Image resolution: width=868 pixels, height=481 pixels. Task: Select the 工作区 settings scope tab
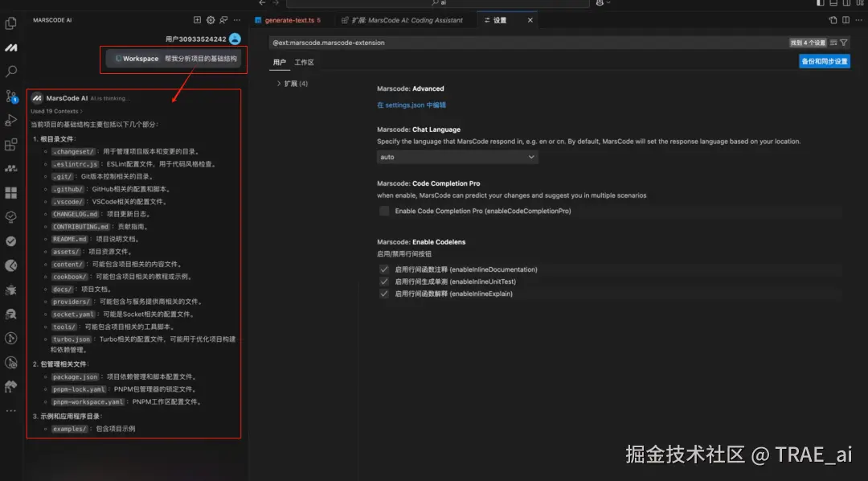click(305, 62)
